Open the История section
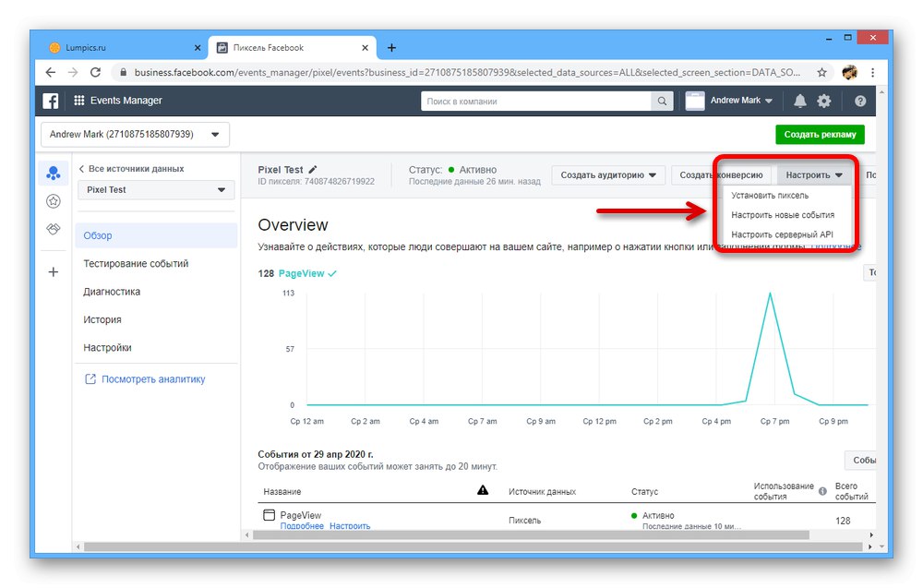Viewport: 923px width, 588px height. click(x=102, y=319)
